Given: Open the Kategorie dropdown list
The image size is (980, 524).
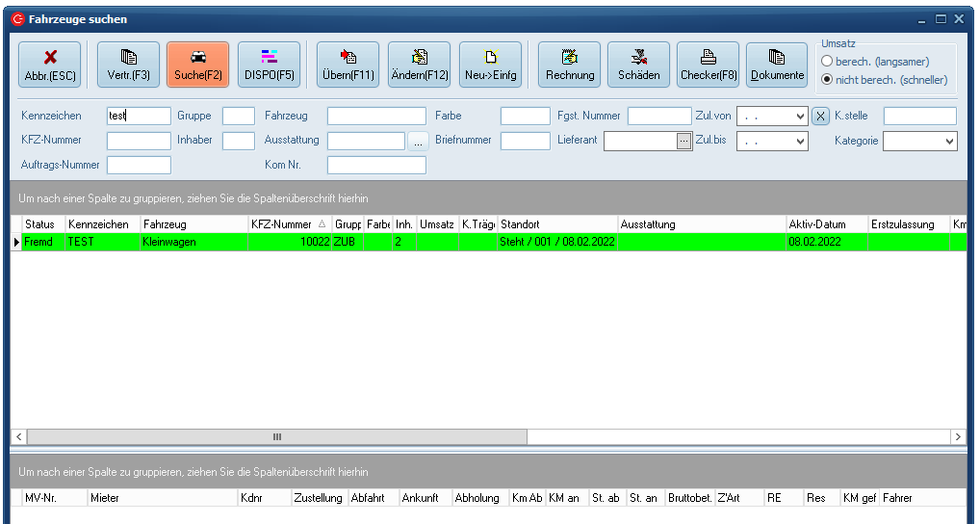Looking at the screenshot, I should point(949,141).
